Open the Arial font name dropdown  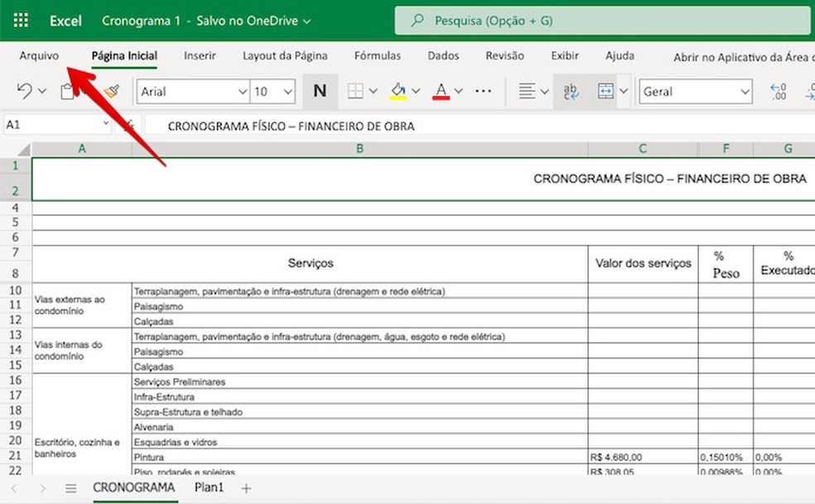click(194, 91)
